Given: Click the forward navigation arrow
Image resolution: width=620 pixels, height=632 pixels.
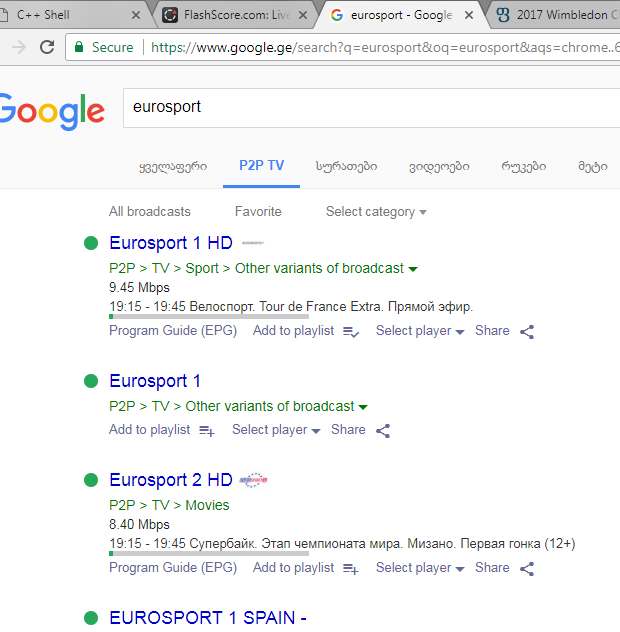Looking at the screenshot, I should click(19, 47).
